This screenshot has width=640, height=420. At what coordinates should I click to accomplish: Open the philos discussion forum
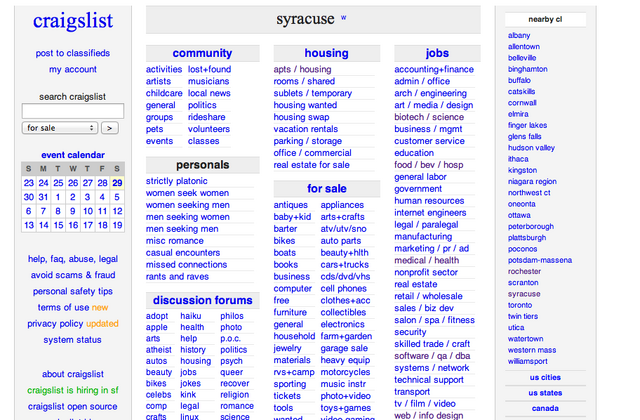[232, 316]
